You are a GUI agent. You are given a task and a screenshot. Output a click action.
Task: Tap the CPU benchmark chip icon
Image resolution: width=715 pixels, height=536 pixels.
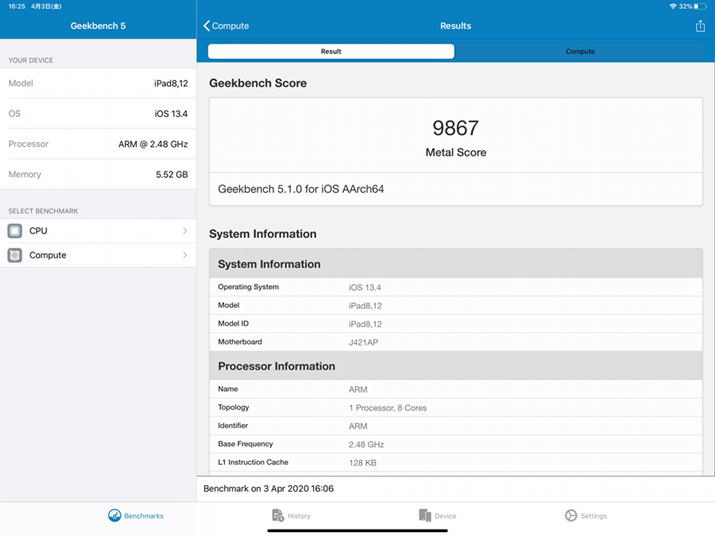(x=15, y=231)
